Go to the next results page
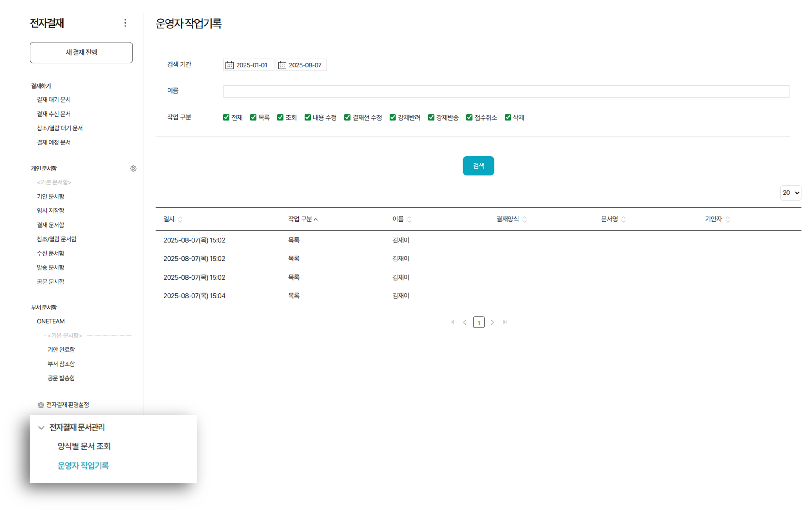Screen dimensions: 812x513 (492, 322)
